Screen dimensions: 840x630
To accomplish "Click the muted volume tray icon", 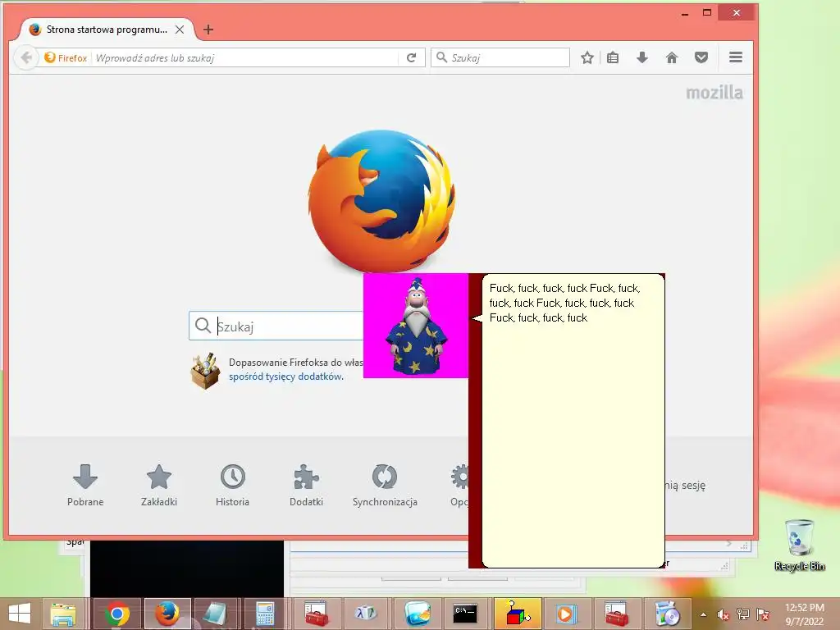I will [723, 614].
